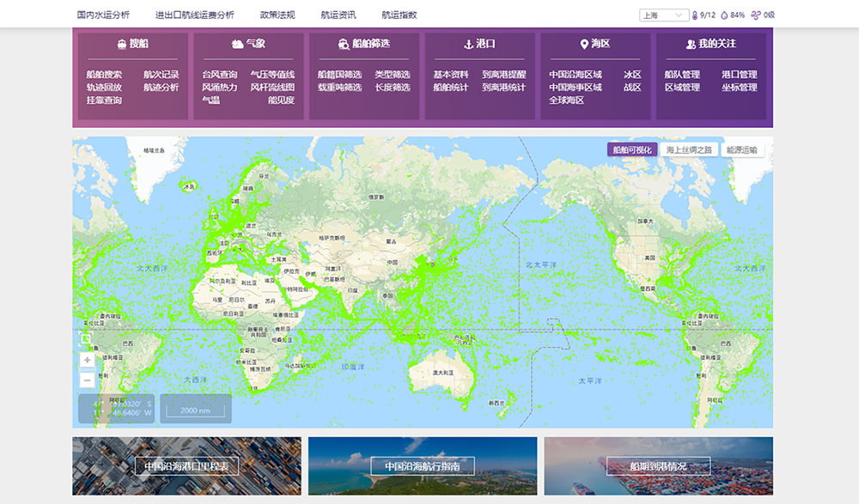The image size is (859, 504).
Task: Open the 台风查询 link
Action: click(x=220, y=75)
